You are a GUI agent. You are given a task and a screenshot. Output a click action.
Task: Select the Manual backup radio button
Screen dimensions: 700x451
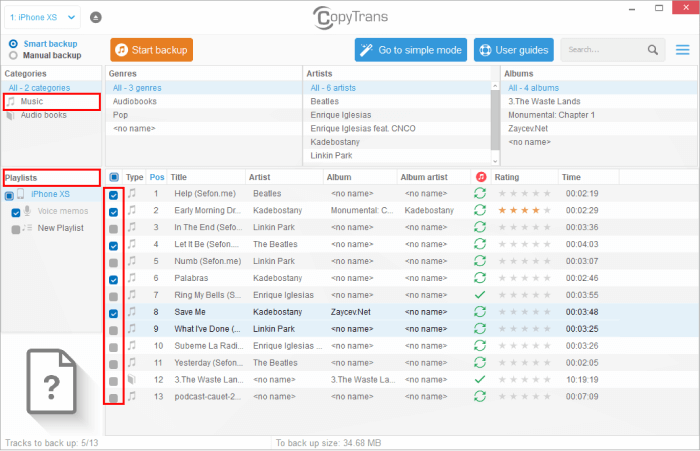13,55
